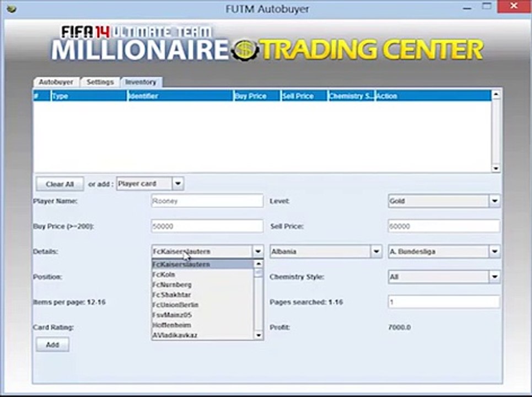This screenshot has width=532, height=397.
Task: Switch to the Autobuyer tab
Action: coord(56,82)
